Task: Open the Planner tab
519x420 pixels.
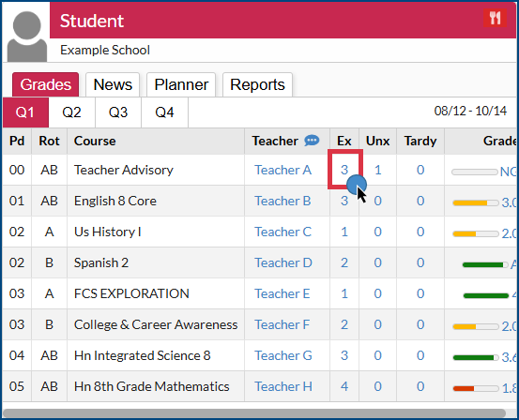Action: pos(181,84)
